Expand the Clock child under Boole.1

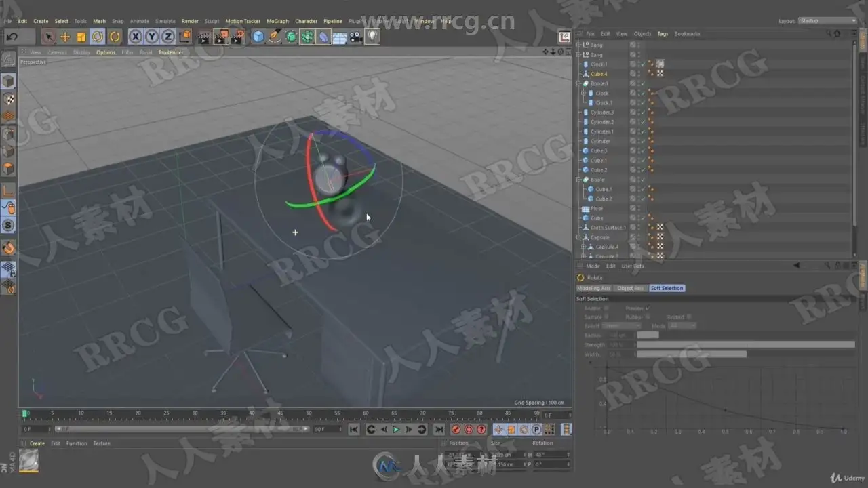[583, 93]
